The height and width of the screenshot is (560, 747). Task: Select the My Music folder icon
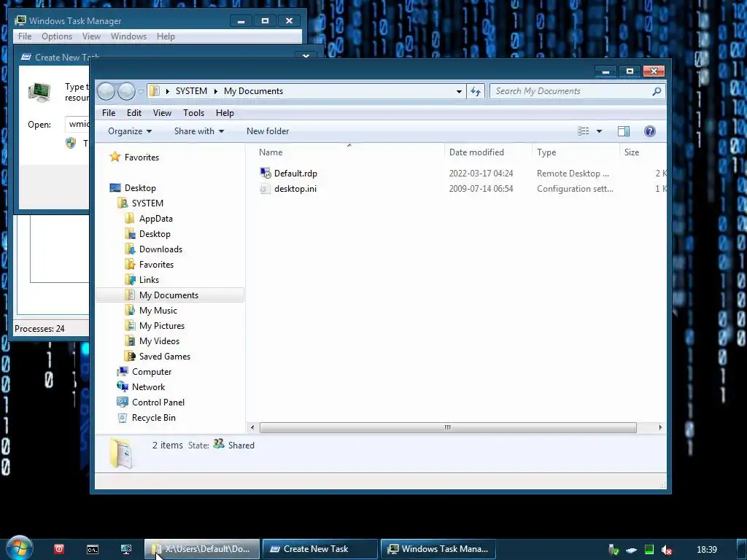[x=130, y=311]
